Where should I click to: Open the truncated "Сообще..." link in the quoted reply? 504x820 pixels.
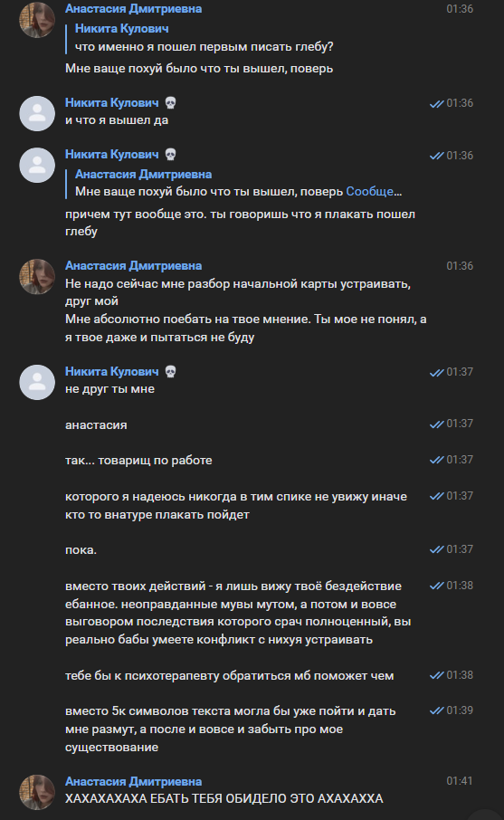click(374, 191)
